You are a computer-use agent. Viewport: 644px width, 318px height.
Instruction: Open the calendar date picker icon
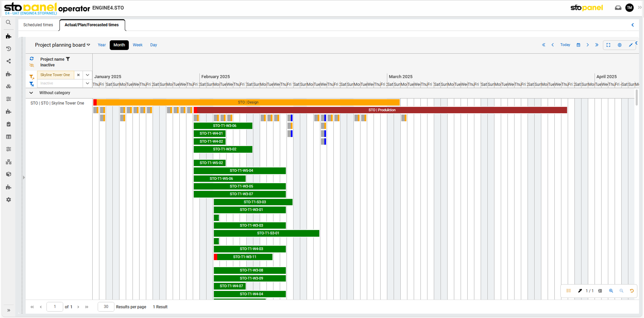pyautogui.click(x=578, y=45)
